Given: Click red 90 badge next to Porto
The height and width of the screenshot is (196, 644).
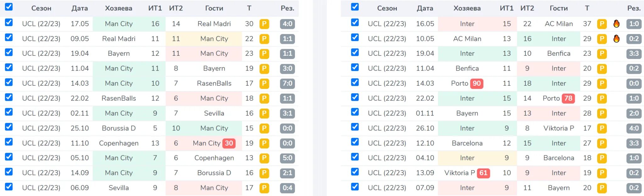Looking at the screenshot, I should (x=477, y=84).
